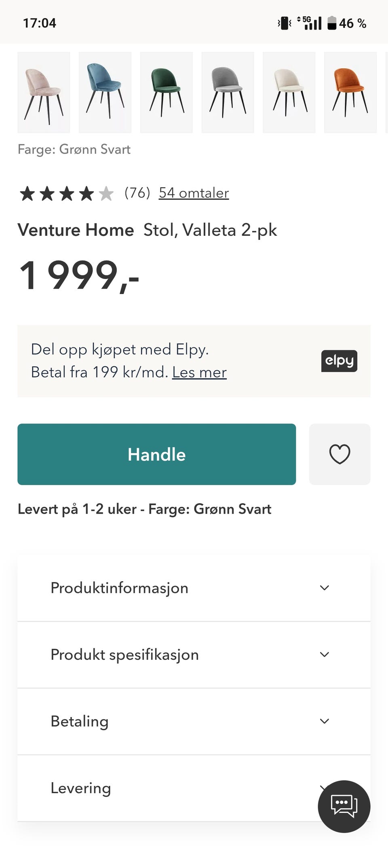Add product to favorites with heart icon
The height and width of the screenshot is (868, 388).
pyautogui.click(x=339, y=454)
